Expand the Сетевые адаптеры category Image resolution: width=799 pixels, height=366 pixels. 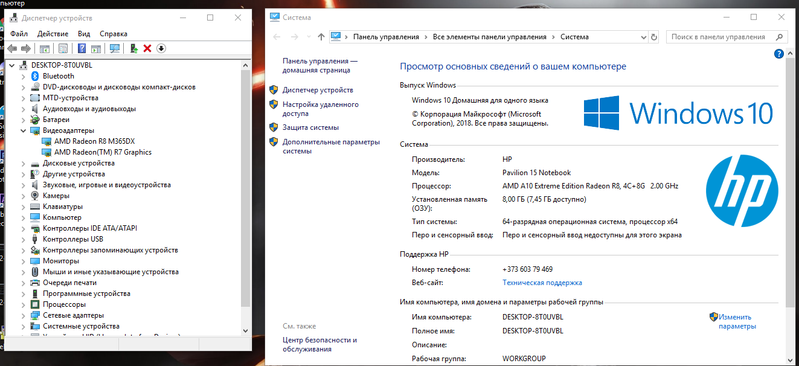(23, 315)
